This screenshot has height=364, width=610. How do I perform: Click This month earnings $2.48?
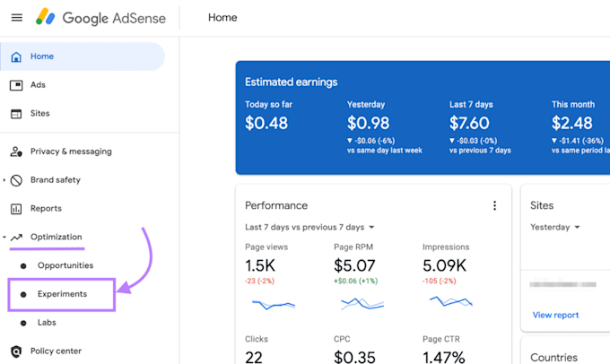coord(572,124)
